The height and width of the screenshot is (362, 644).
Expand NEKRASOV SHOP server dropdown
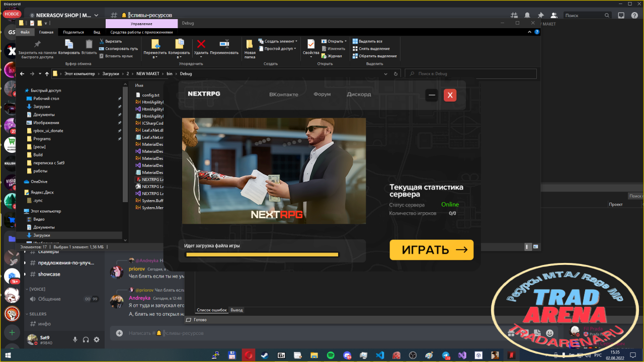(97, 16)
